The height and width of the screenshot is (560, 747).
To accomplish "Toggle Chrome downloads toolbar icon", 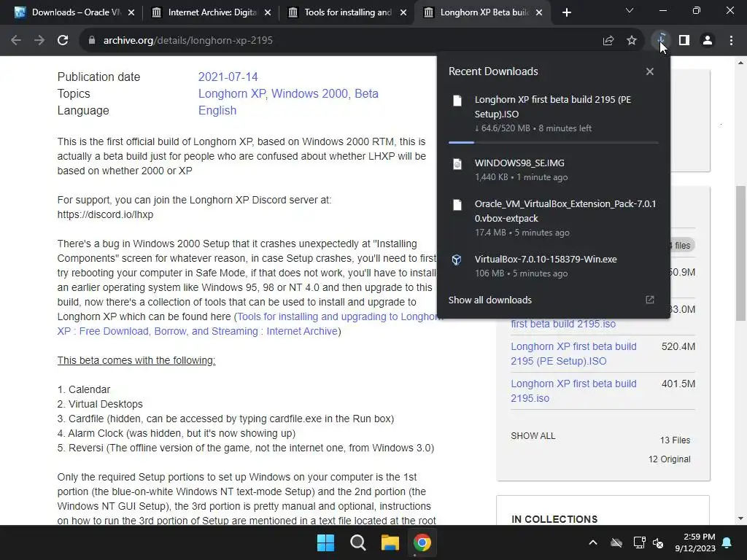I will click(661, 41).
